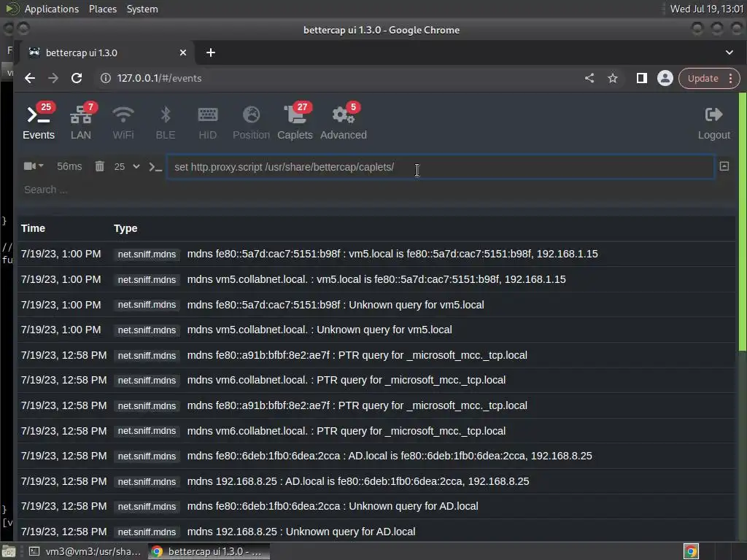Sort by the Time column header

[33, 228]
